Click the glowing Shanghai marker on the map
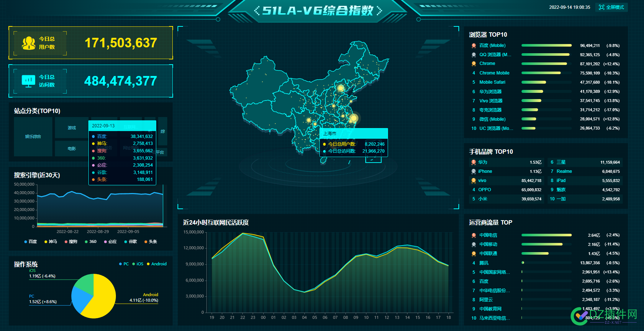Viewport: 644px width, 331px height. pos(354,118)
